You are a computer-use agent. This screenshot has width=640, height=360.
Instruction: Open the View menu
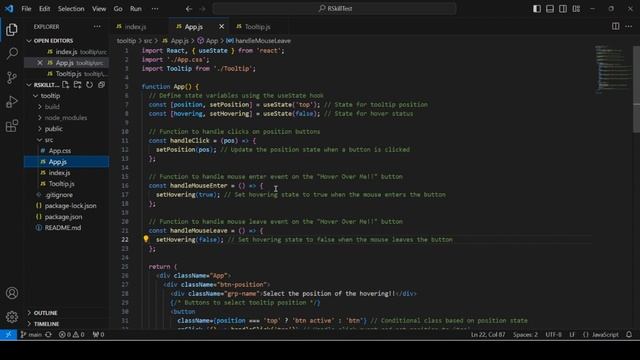tap(99, 9)
